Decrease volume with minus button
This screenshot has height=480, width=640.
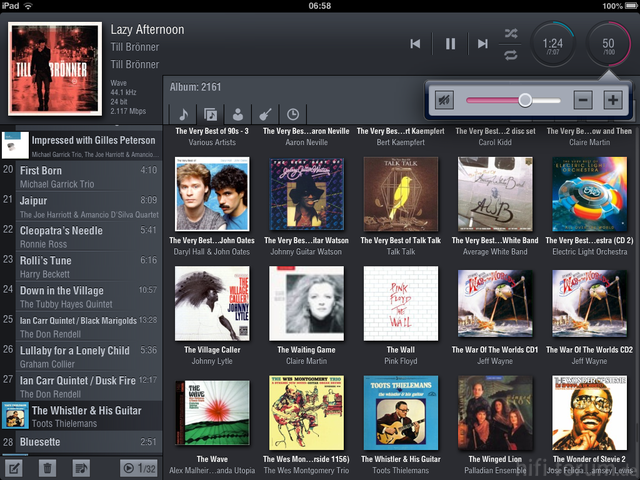(x=583, y=100)
